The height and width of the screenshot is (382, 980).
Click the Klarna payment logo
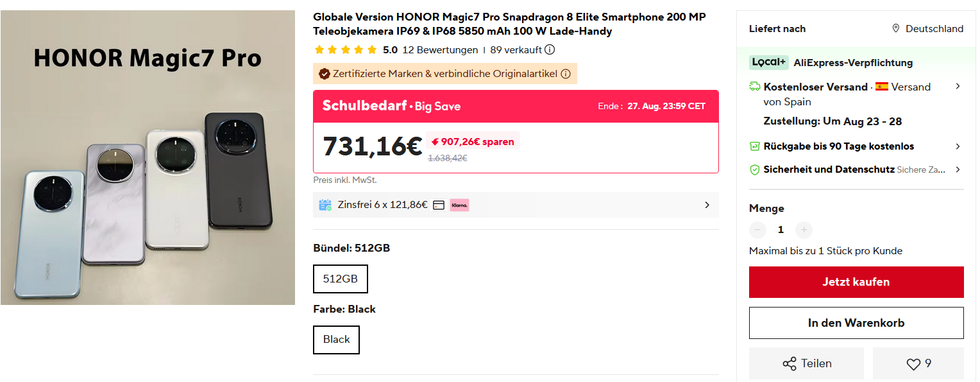coord(459,205)
